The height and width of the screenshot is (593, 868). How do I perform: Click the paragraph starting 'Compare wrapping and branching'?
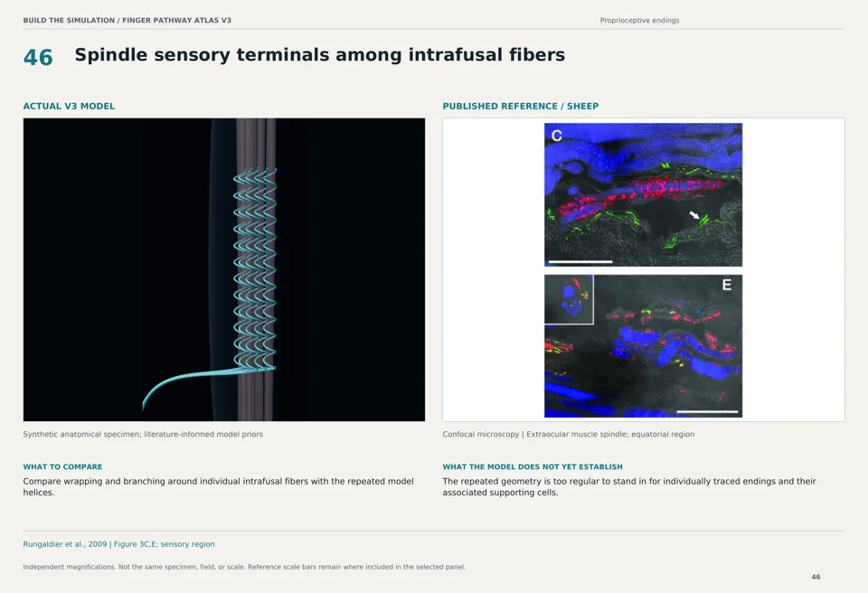218,486
